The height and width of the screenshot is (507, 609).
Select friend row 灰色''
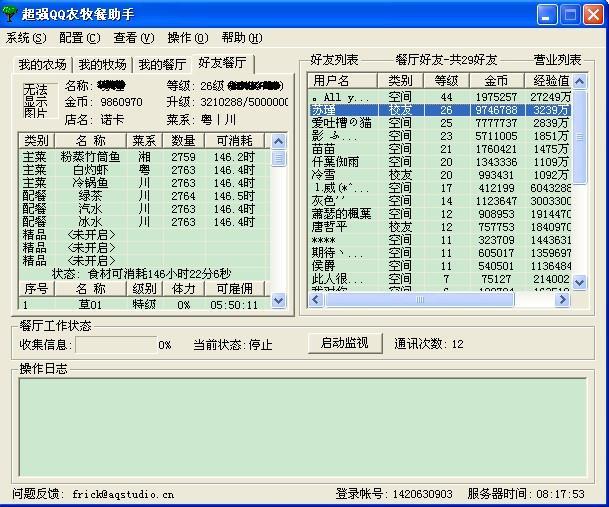pos(440,201)
